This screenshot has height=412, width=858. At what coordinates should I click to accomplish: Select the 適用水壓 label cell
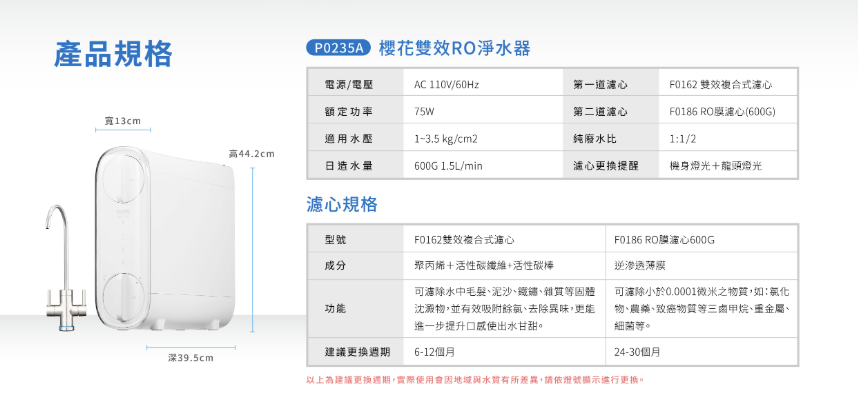tap(355, 137)
